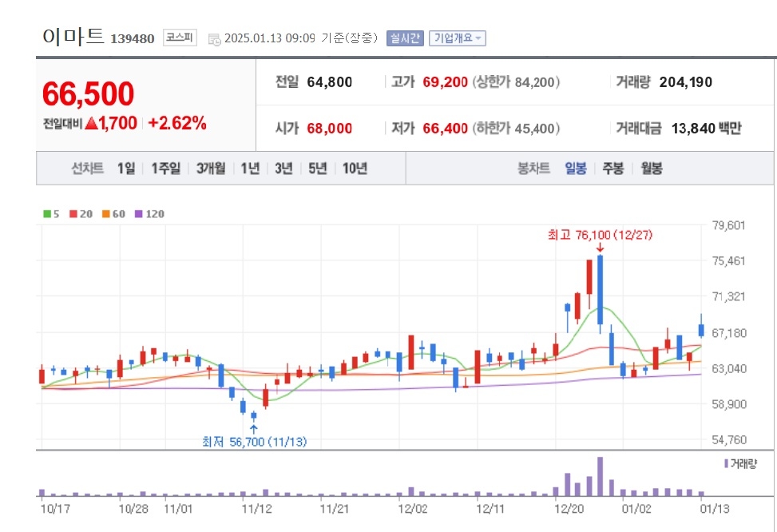Show the 3년 line chart
This screenshot has width=777, height=532.
pos(284,169)
